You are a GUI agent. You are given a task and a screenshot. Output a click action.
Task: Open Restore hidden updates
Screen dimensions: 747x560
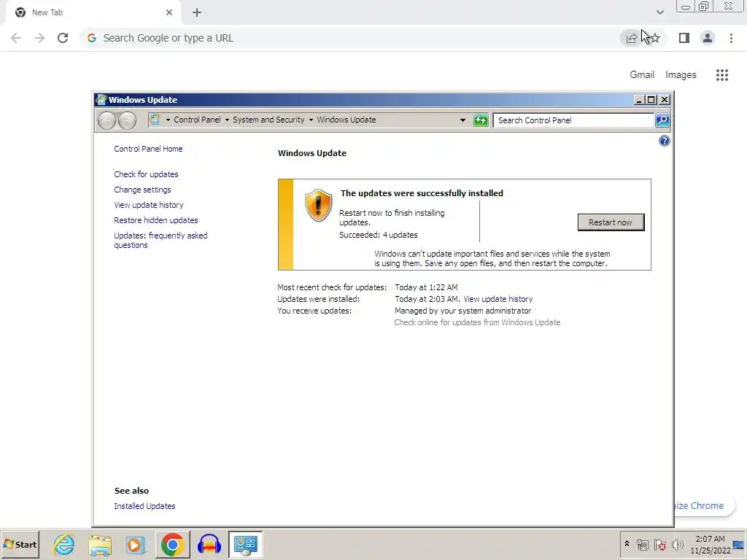[x=156, y=220]
